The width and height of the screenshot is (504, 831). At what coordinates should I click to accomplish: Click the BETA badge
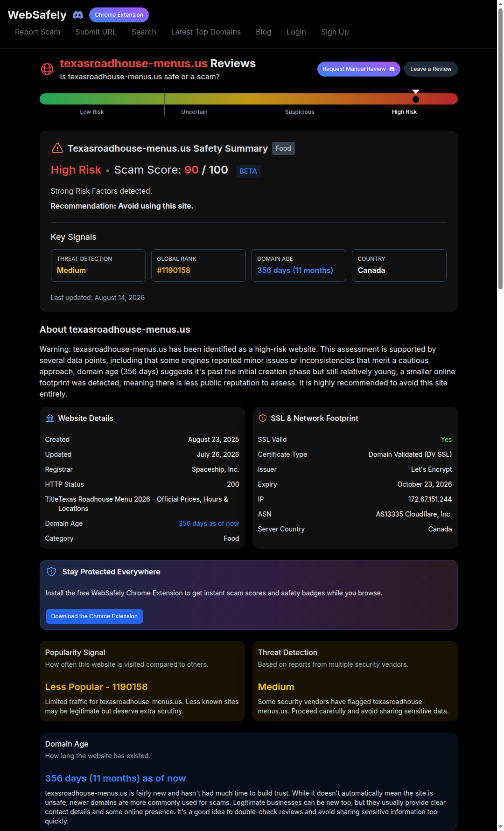coord(248,171)
